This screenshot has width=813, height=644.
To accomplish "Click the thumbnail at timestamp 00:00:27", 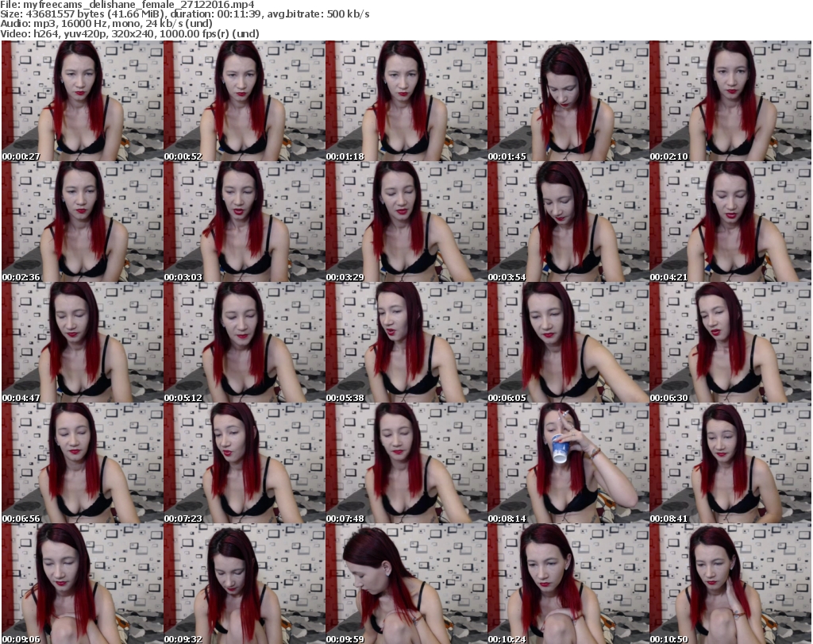I will pos(82,101).
